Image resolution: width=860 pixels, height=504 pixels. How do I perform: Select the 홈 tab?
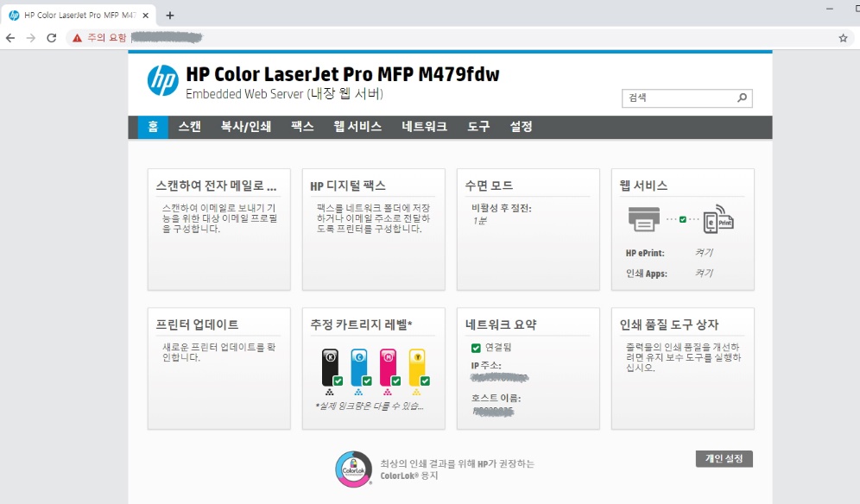[153, 127]
